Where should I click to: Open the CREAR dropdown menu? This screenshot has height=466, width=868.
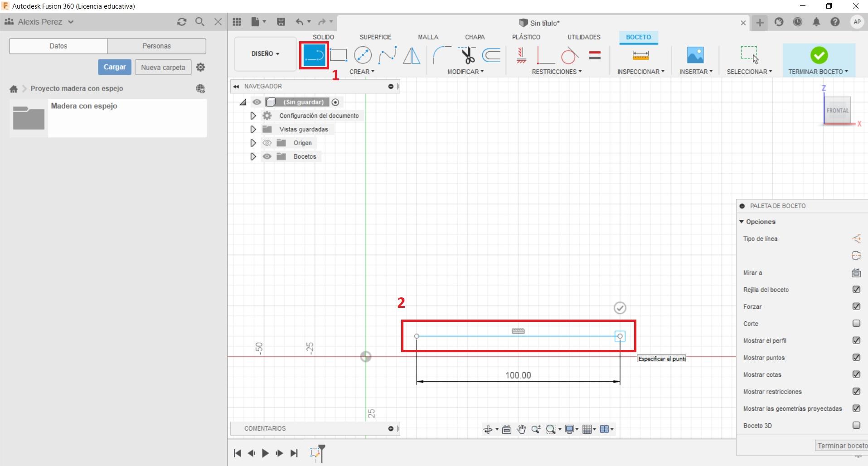362,72
